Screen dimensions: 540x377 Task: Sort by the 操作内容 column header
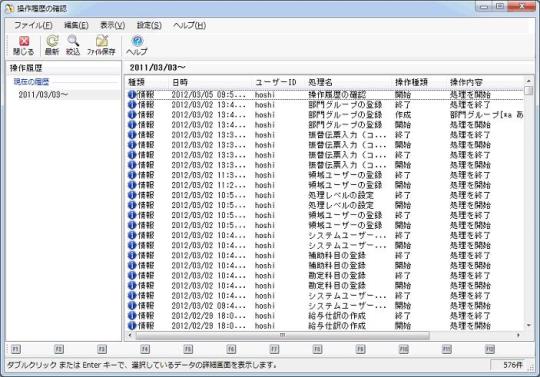pos(466,82)
